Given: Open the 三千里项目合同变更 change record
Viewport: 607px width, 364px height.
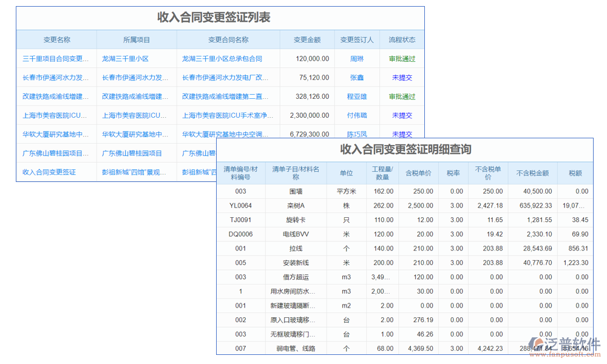Looking at the screenshot, I should point(55,58).
